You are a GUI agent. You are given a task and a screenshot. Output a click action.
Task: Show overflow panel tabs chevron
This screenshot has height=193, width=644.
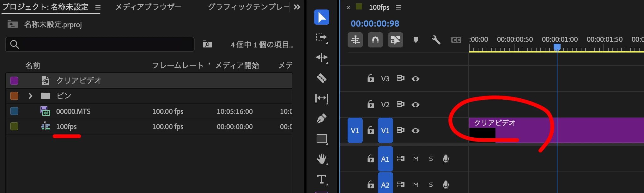(297, 7)
